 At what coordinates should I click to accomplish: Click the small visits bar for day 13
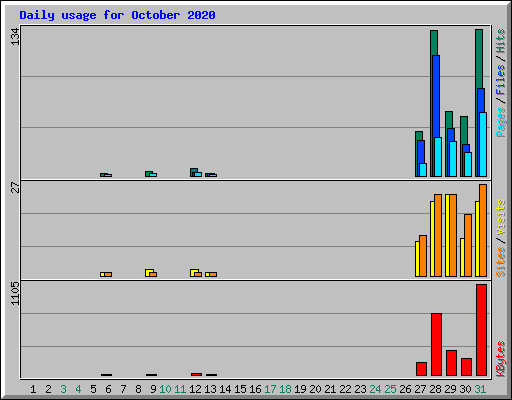pos(207,274)
